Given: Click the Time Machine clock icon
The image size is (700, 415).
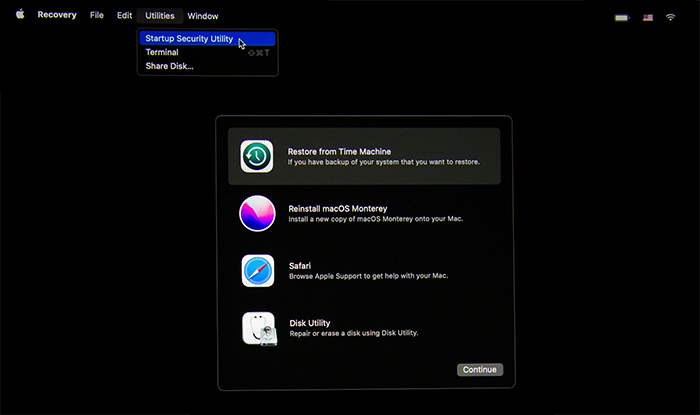Looking at the screenshot, I should [x=257, y=156].
